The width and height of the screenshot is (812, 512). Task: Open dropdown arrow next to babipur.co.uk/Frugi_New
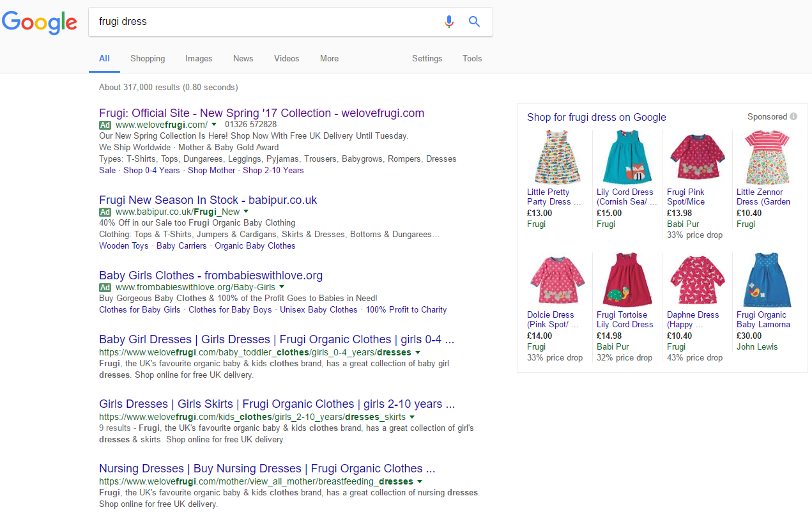click(x=246, y=212)
